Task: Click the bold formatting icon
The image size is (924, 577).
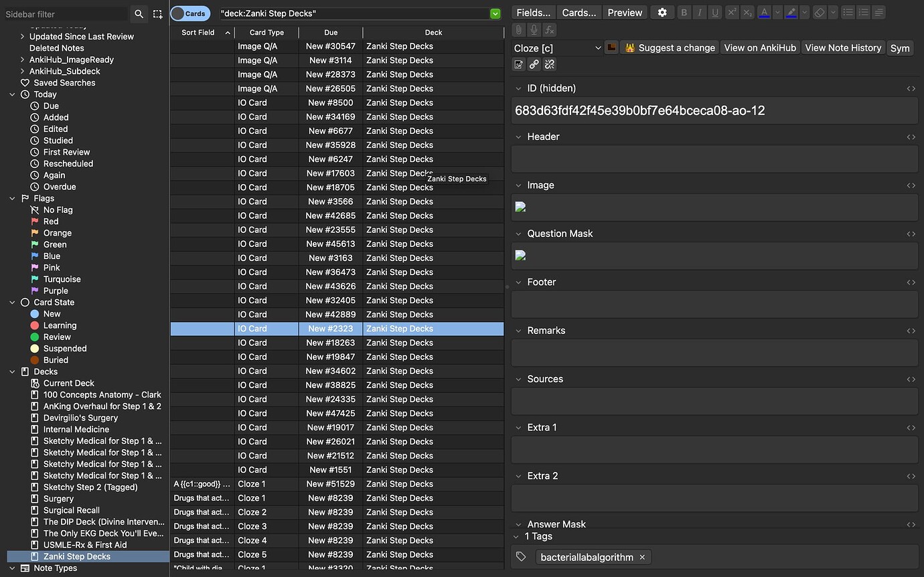Action: tap(684, 13)
